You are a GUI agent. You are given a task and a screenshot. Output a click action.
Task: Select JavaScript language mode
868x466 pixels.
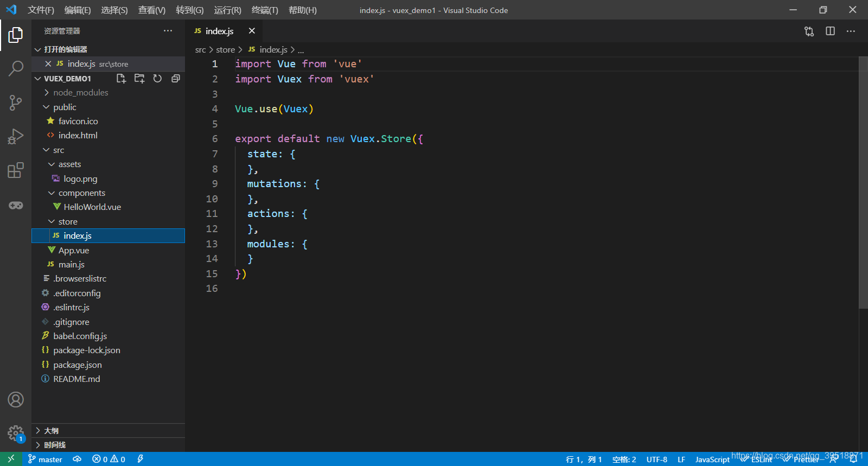(712, 459)
